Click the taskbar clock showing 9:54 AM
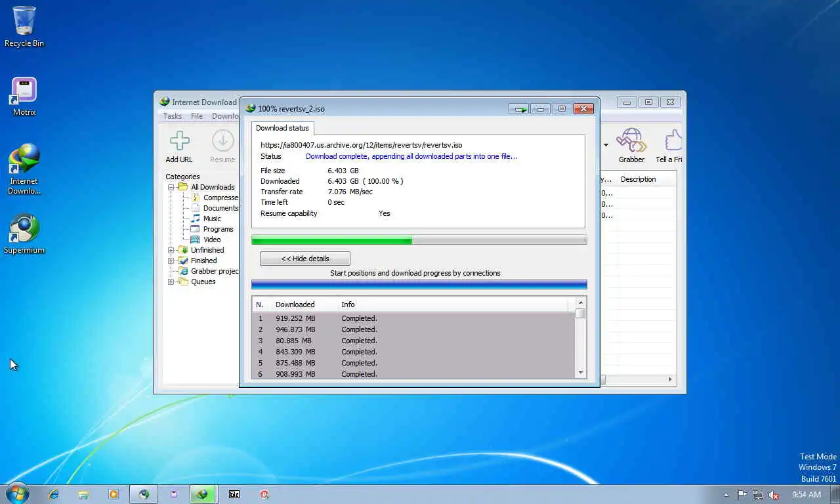The height and width of the screenshot is (504, 840). click(807, 495)
